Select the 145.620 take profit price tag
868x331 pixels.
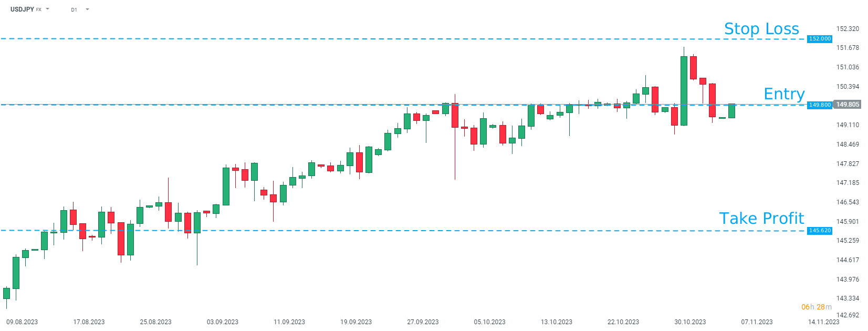click(820, 231)
